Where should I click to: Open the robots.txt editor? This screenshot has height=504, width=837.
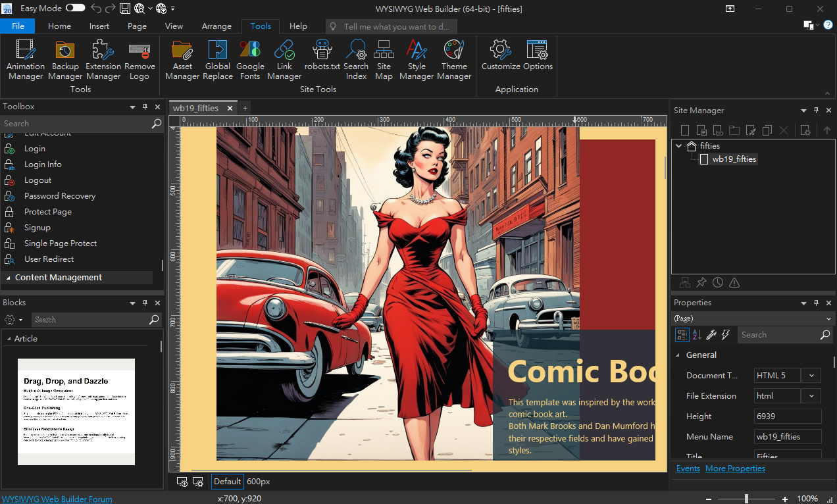pyautogui.click(x=322, y=55)
